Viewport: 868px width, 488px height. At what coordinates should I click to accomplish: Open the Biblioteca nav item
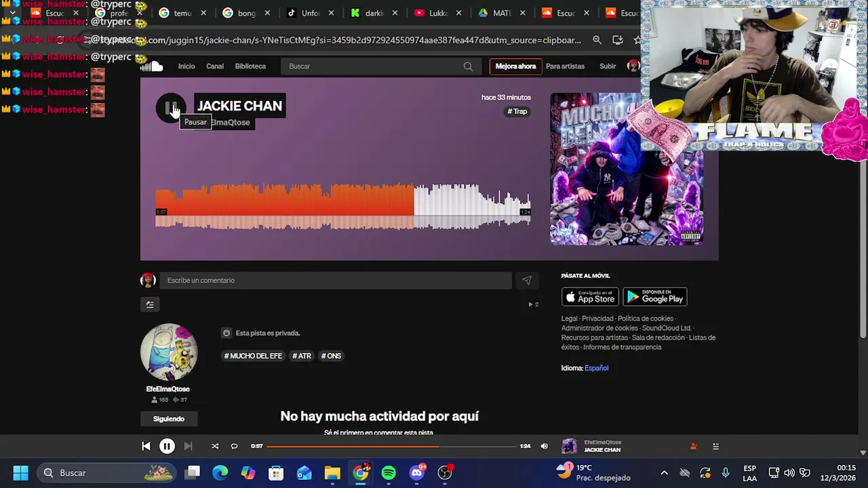(250, 66)
